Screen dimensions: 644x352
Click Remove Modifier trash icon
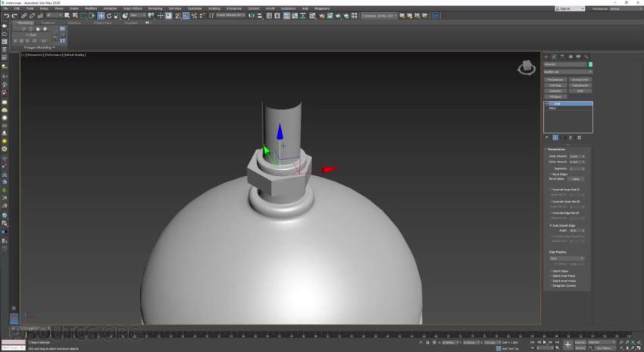pyautogui.click(x=571, y=138)
